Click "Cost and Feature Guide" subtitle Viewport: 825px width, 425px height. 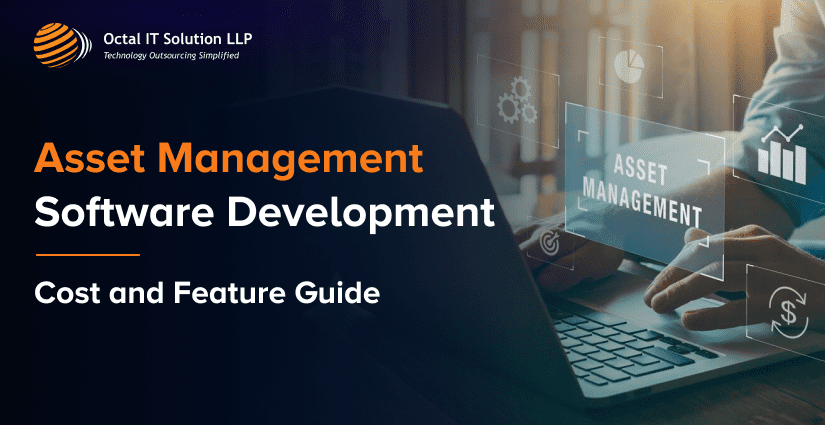[207, 293]
